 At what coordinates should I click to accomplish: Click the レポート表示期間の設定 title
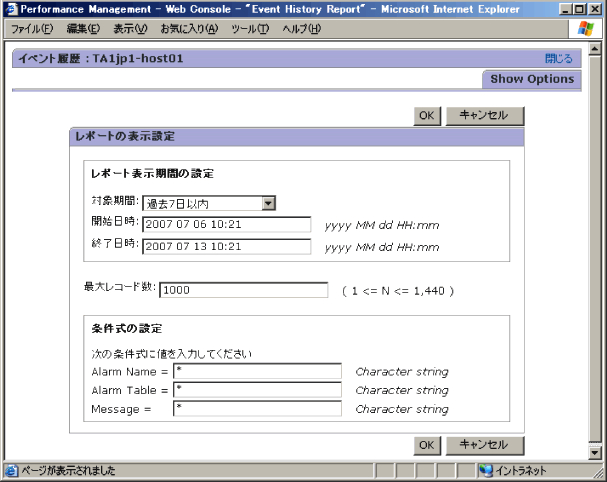pyautogui.click(x=152, y=173)
